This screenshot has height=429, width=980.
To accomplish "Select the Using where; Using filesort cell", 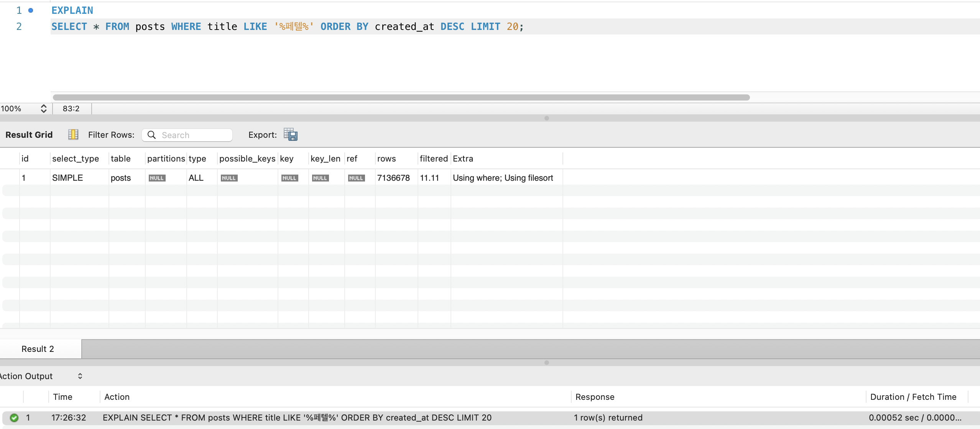I will 503,178.
